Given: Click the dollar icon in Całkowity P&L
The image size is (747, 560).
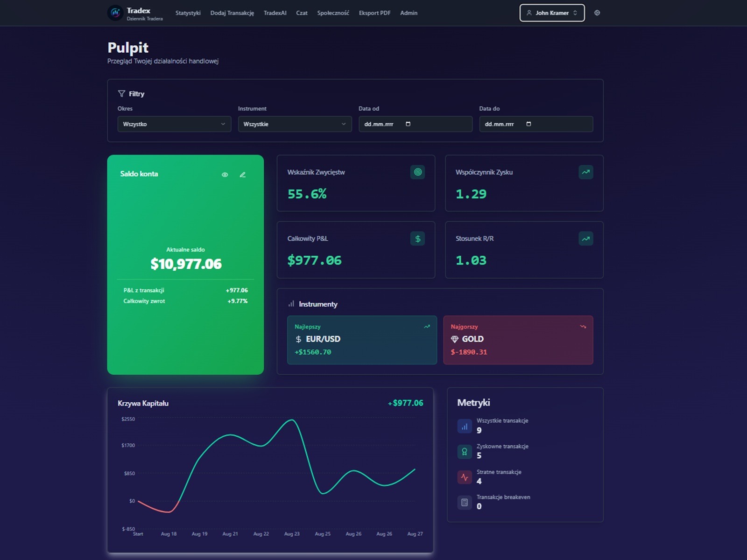Looking at the screenshot, I should click(x=417, y=239).
